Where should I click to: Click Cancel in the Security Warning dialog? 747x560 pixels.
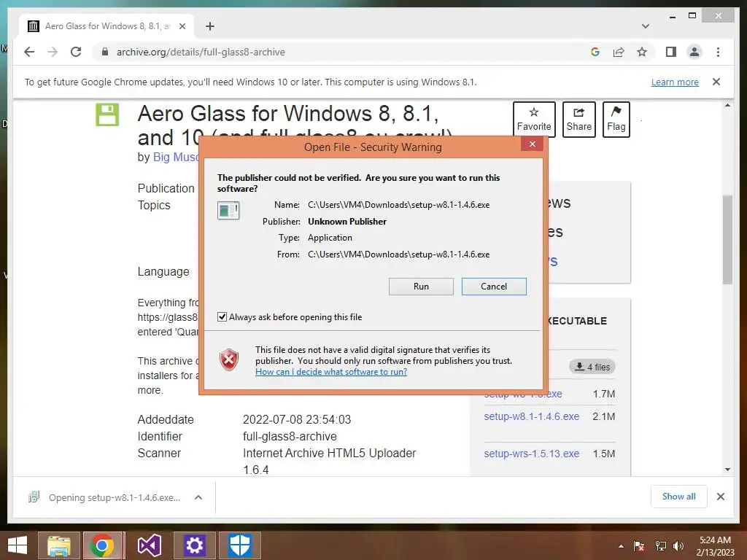tap(494, 286)
